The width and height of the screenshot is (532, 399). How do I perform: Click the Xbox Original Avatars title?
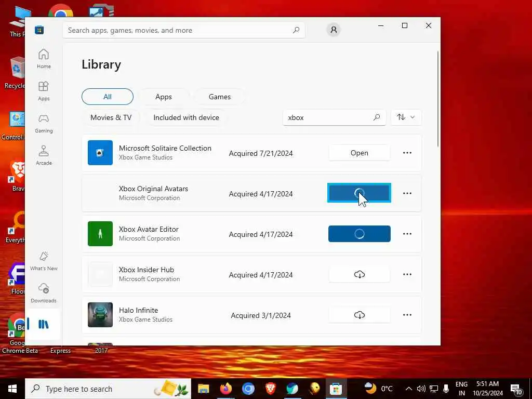point(153,189)
